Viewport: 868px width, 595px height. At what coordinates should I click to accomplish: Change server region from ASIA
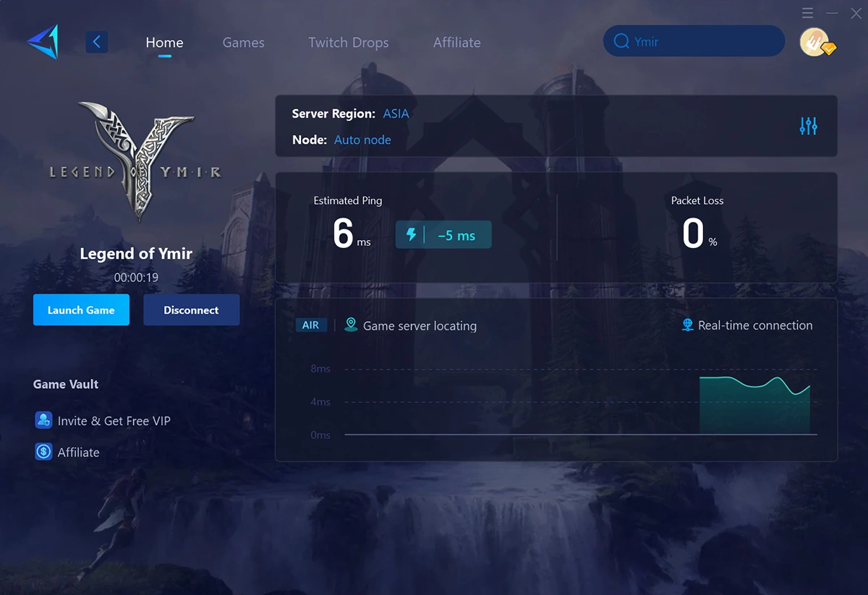[396, 114]
